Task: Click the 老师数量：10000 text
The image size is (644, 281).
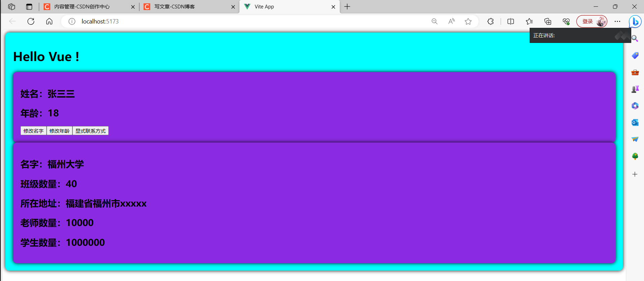Action: [57, 223]
